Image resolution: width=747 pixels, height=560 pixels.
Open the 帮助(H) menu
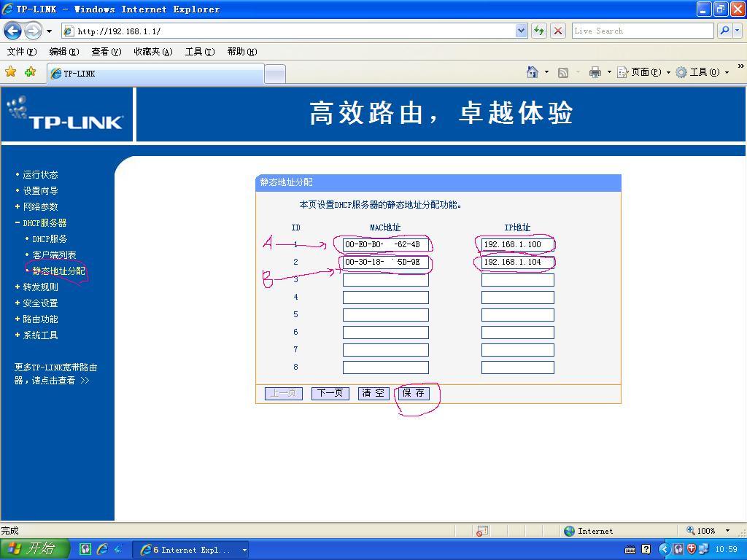[x=242, y=52]
